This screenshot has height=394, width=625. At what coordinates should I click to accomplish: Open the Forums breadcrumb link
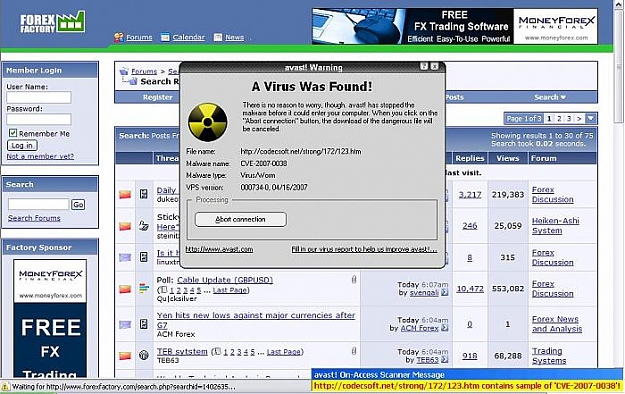tap(144, 71)
